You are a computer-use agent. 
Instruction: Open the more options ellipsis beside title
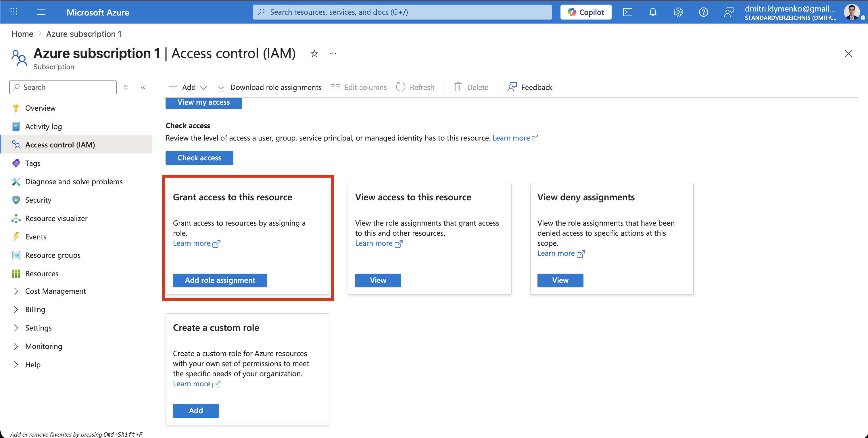click(x=333, y=53)
